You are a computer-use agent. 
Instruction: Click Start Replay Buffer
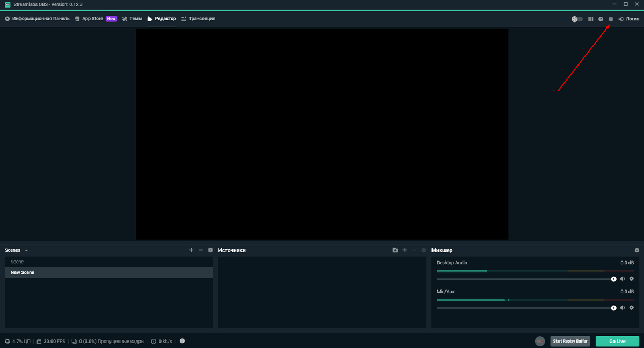coord(570,341)
